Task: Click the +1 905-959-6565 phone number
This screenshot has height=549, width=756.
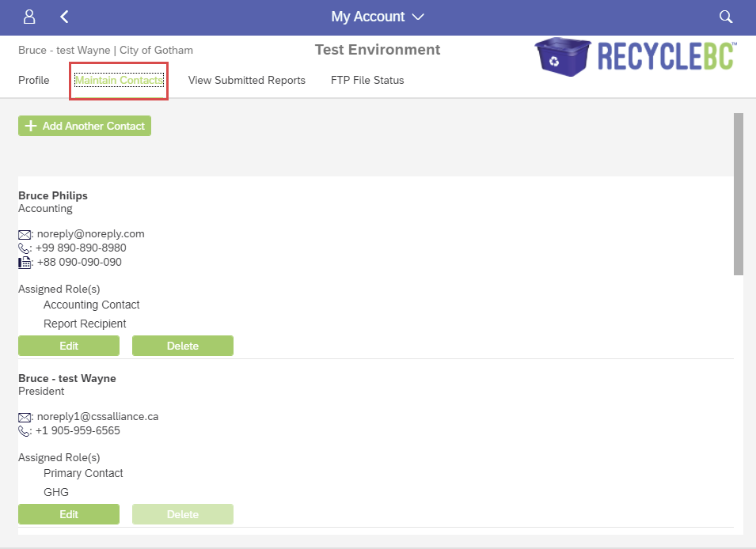Action: (x=78, y=430)
